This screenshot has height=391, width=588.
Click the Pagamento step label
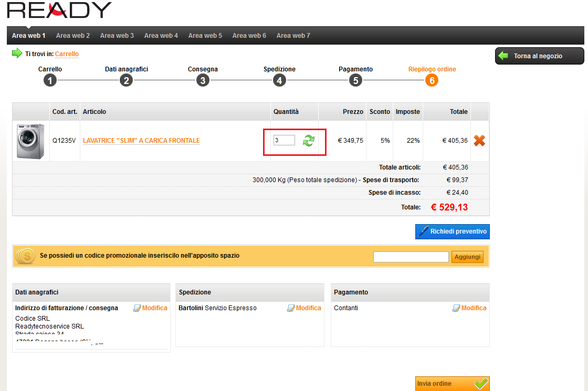pyautogui.click(x=355, y=69)
